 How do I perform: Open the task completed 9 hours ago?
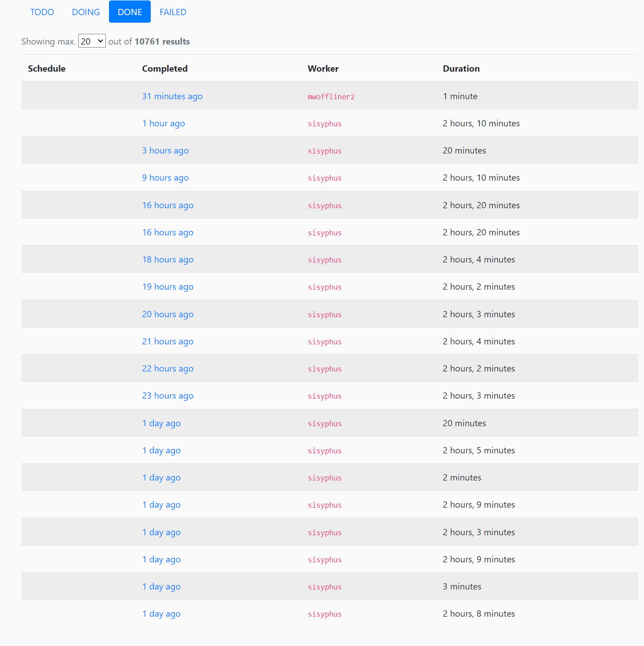click(x=165, y=178)
